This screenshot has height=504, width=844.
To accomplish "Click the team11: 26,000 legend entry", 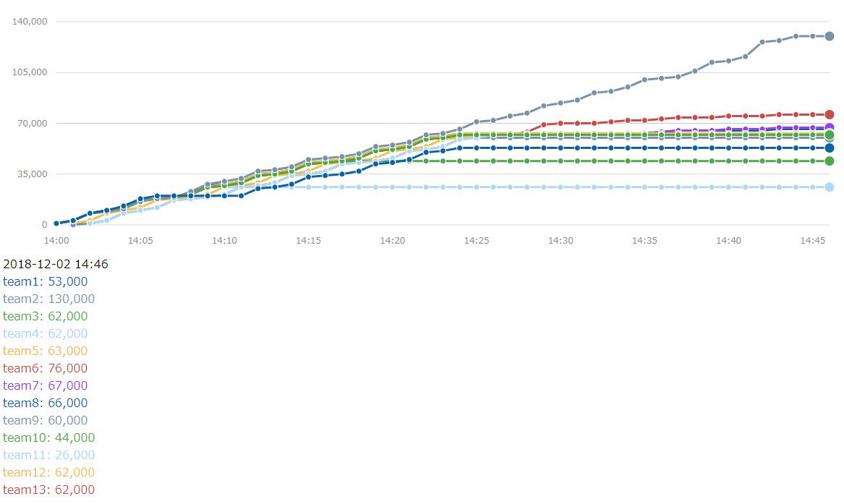I will tap(49, 455).
